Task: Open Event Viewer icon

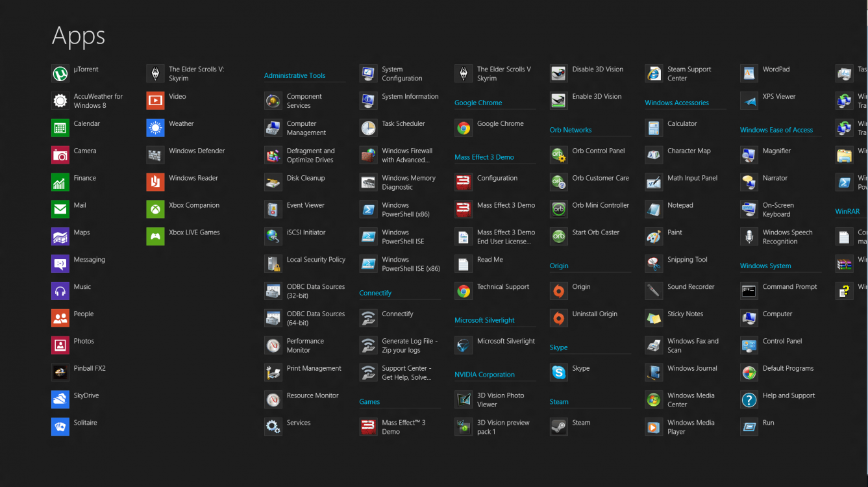Action: [x=273, y=210]
